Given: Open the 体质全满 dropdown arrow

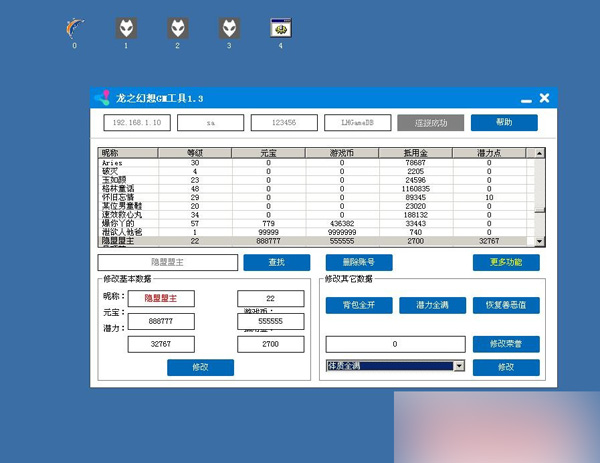Looking at the screenshot, I should coord(459,366).
